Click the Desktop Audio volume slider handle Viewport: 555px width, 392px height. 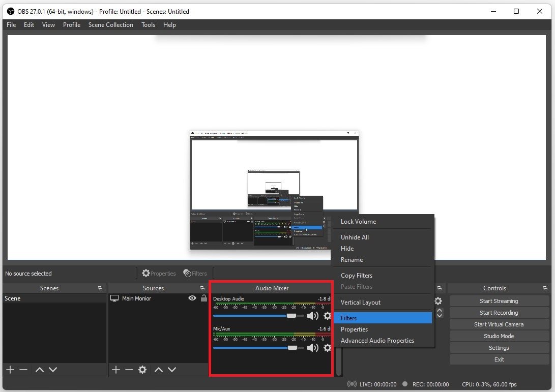click(291, 316)
